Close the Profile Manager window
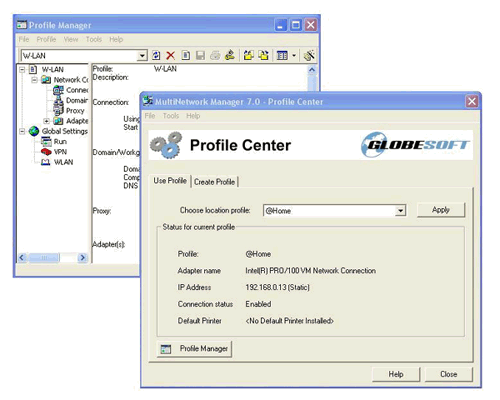Viewport: 500px width, 400px height. click(311, 25)
